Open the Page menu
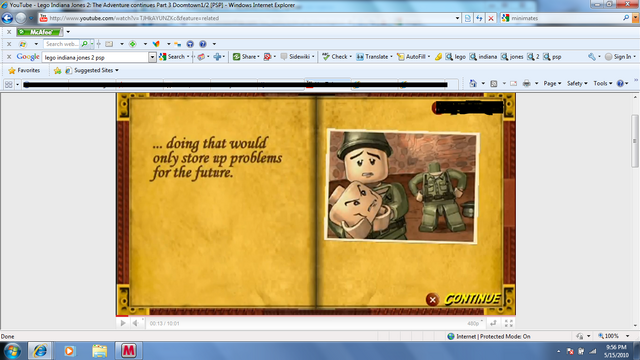This screenshot has width=640, height=360. coord(552,83)
